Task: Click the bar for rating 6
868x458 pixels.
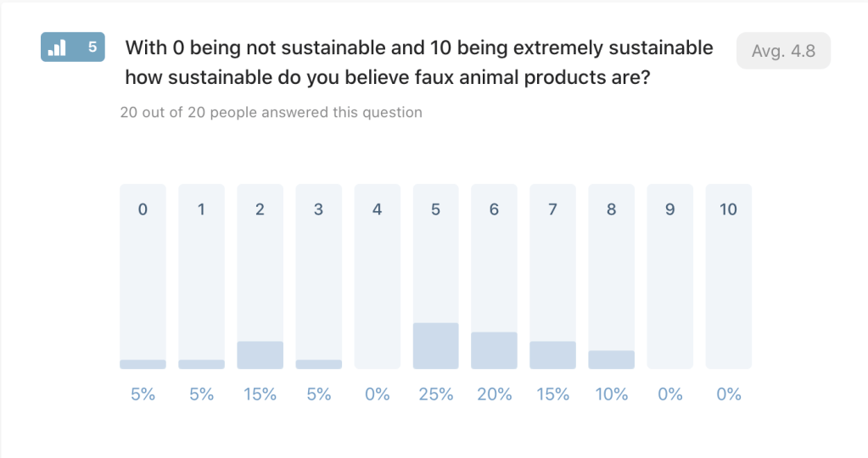Action: tap(494, 276)
